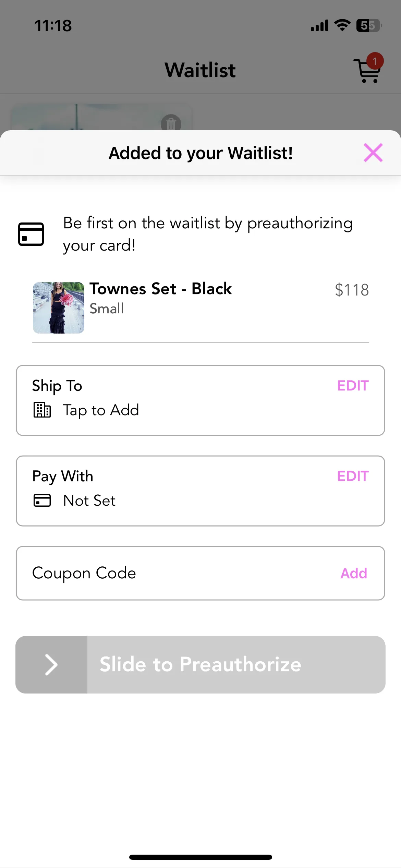Tap the Slide to Preauthorize bar
This screenshot has height=868, width=401.
[x=200, y=665]
